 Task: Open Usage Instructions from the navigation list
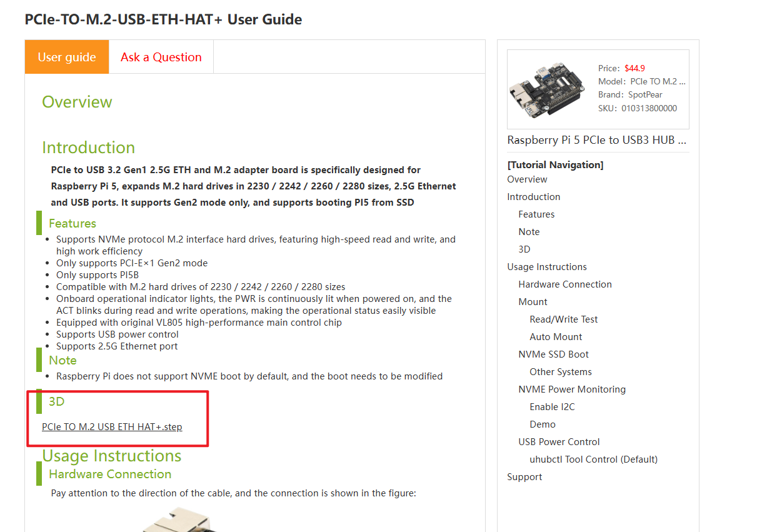click(x=547, y=267)
